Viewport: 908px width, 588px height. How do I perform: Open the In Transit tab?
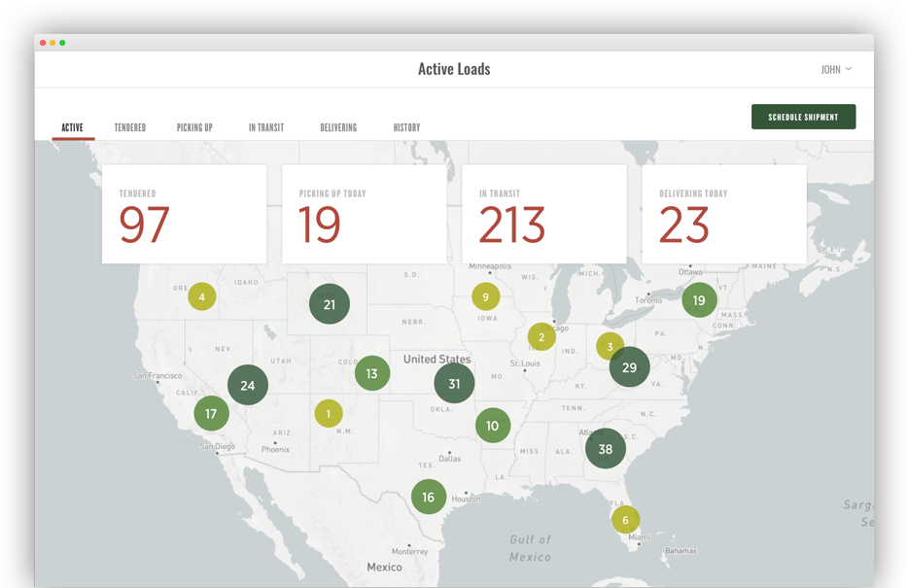pos(266,127)
